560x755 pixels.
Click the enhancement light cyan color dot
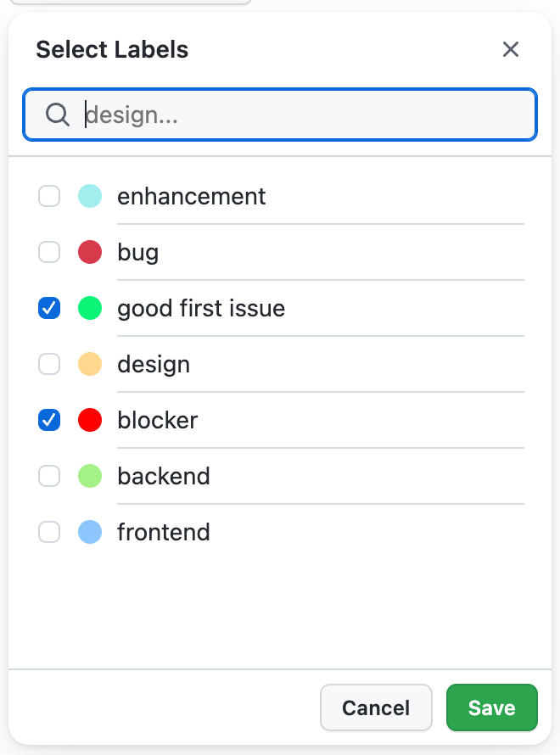90,197
